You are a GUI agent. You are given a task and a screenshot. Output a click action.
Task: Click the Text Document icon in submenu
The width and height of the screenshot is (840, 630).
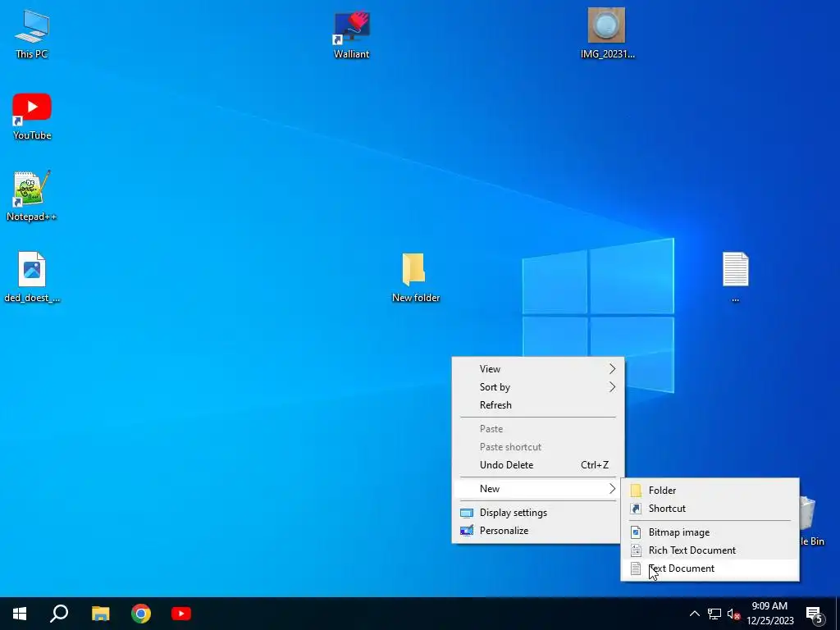tap(636, 568)
